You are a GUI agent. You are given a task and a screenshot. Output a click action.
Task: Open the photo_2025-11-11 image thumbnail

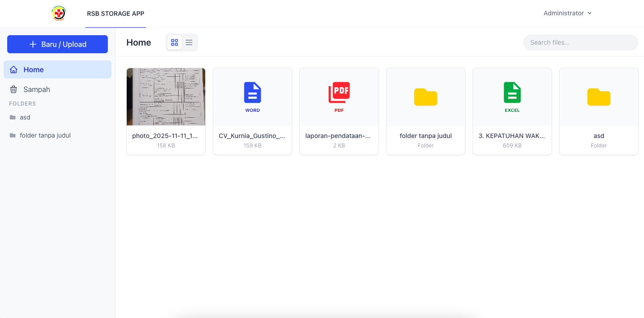[x=166, y=97]
